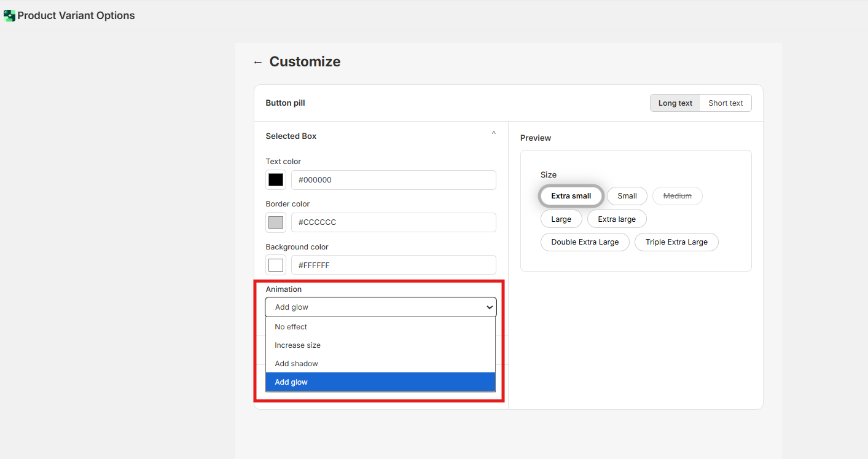Click the Product Variant Options app logo
The width and height of the screenshot is (868, 459).
[9, 16]
